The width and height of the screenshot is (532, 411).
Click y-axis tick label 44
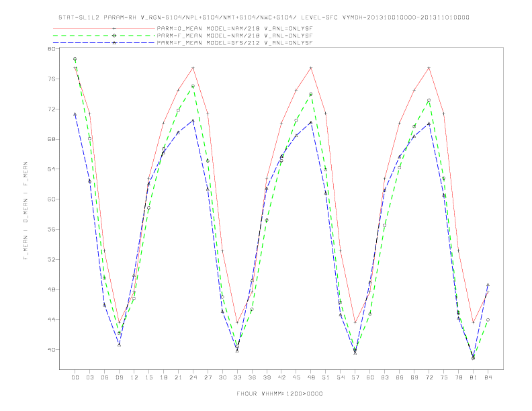tap(52, 320)
